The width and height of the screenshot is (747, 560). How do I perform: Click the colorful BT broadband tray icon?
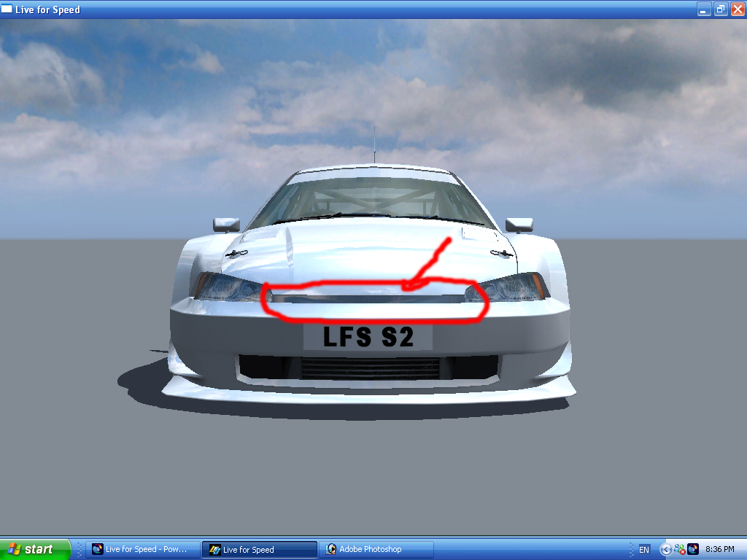(693, 549)
